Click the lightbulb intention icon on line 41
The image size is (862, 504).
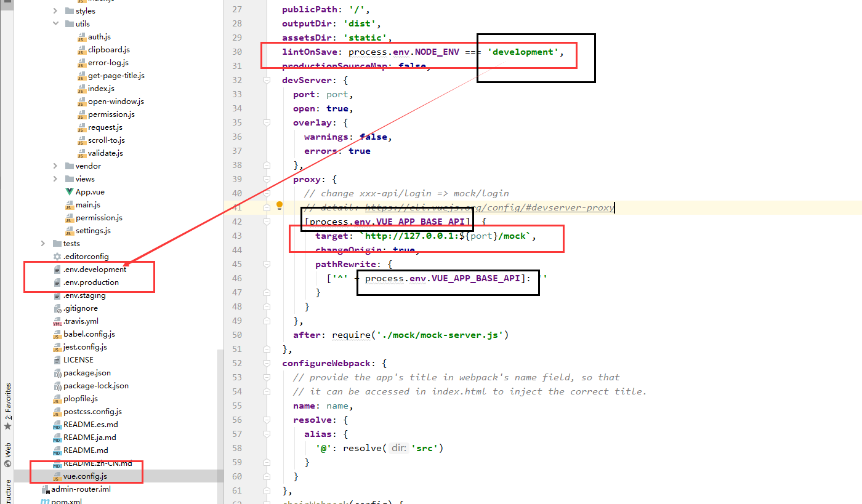coord(279,206)
